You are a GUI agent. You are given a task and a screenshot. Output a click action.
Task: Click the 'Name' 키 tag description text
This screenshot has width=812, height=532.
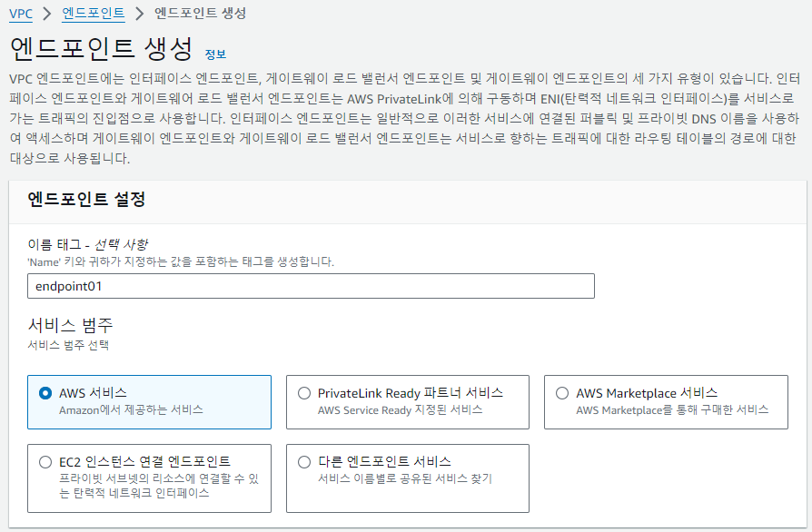181,261
